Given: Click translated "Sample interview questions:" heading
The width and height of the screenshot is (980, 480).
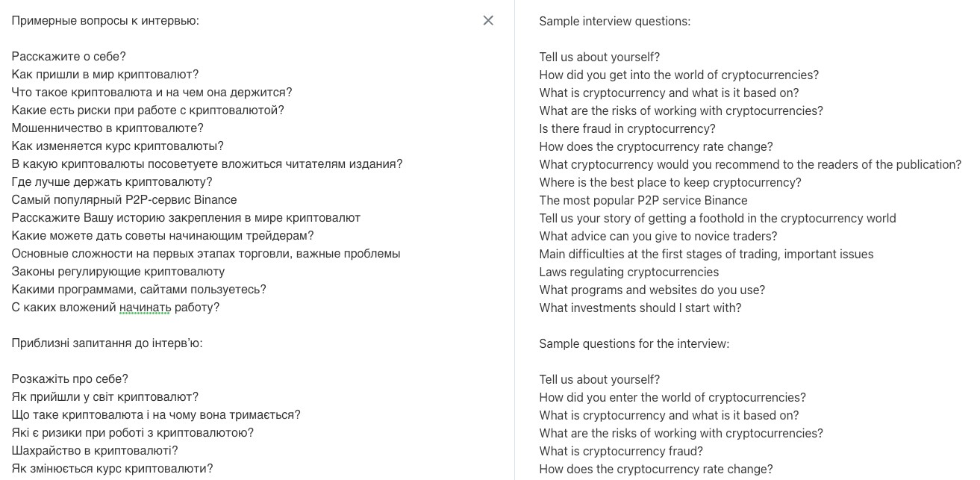Looking at the screenshot, I should (x=614, y=22).
